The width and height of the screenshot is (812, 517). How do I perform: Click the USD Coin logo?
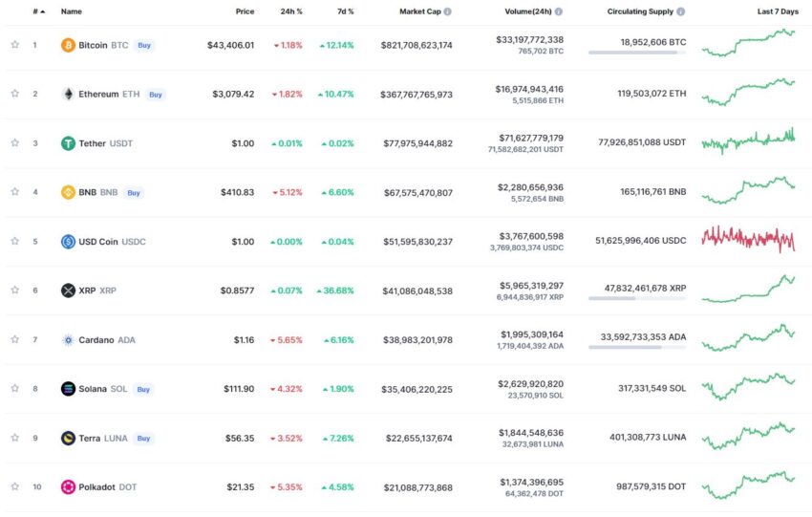coord(68,242)
